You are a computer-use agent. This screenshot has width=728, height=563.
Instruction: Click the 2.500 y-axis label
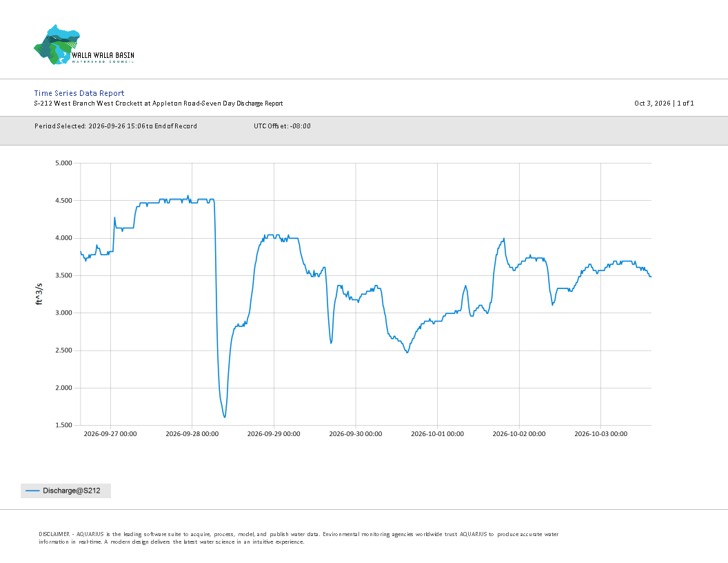tap(63, 350)
